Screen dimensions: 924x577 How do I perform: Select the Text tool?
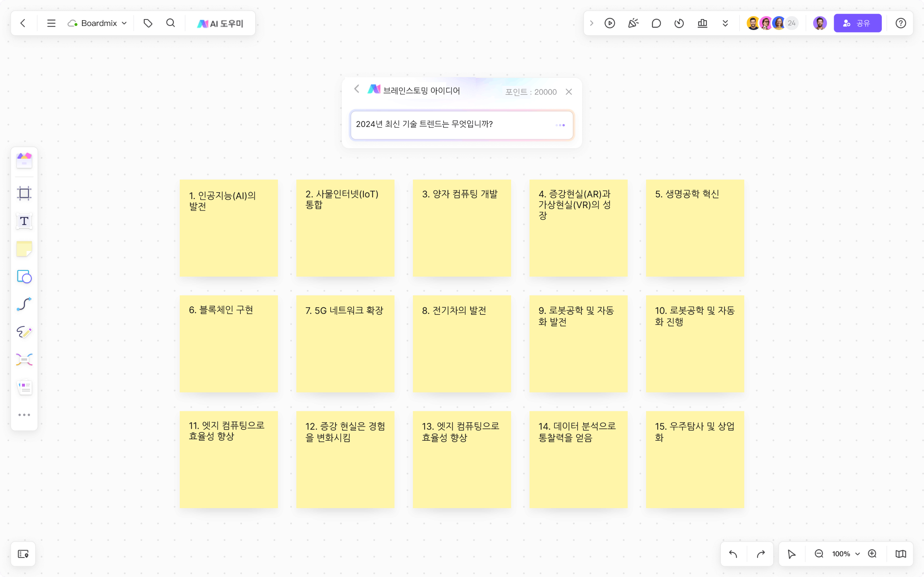click(24, 221)
